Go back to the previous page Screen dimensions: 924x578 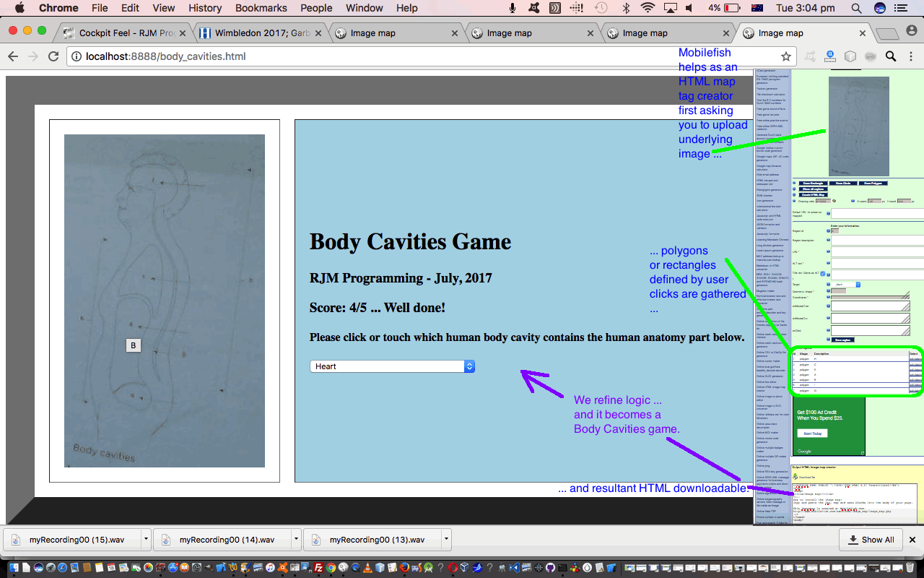pos(12,56)
